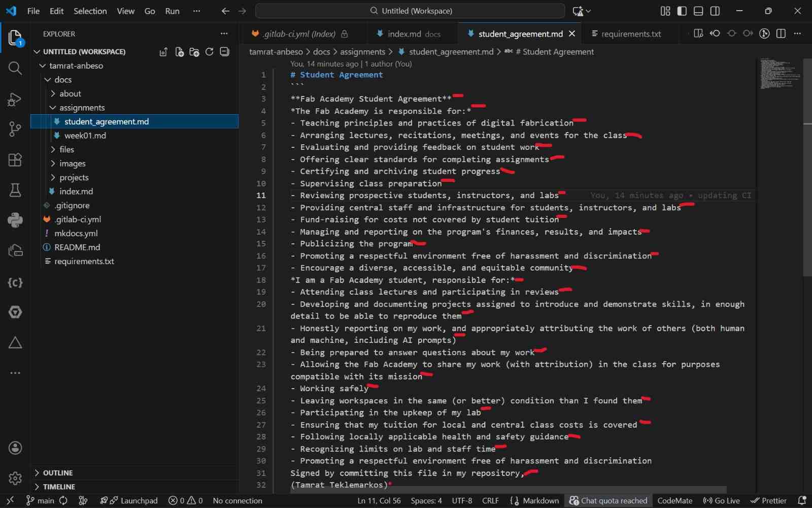Open the Extensions view
812x508 pixels.
[15, 160]
